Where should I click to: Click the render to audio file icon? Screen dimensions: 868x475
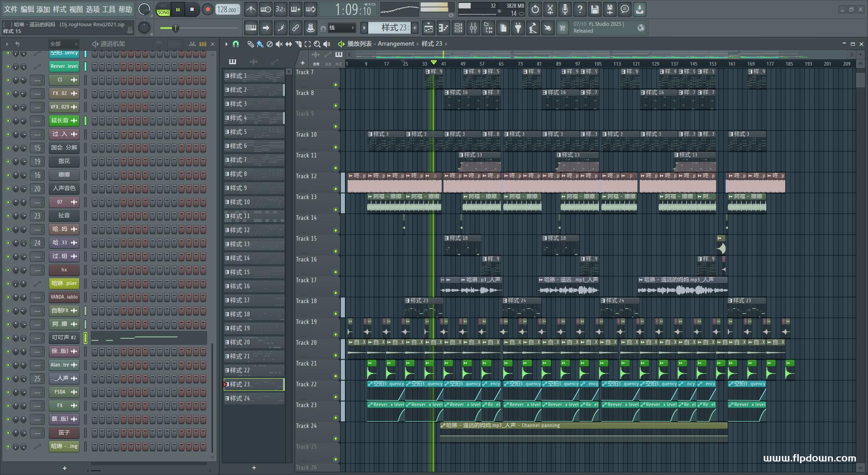(x=610, y=9)
